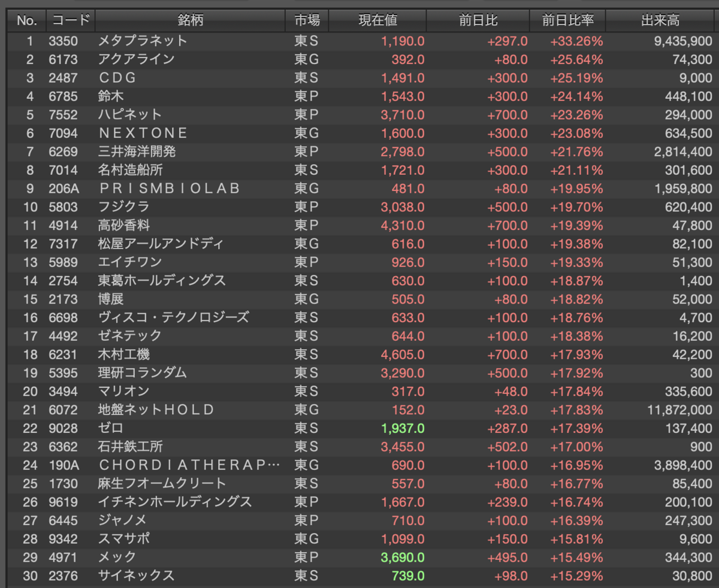This screenshot has height=588, width=719.
Task: Sort by the 市場 column header
Action: [x=307, y=20]
